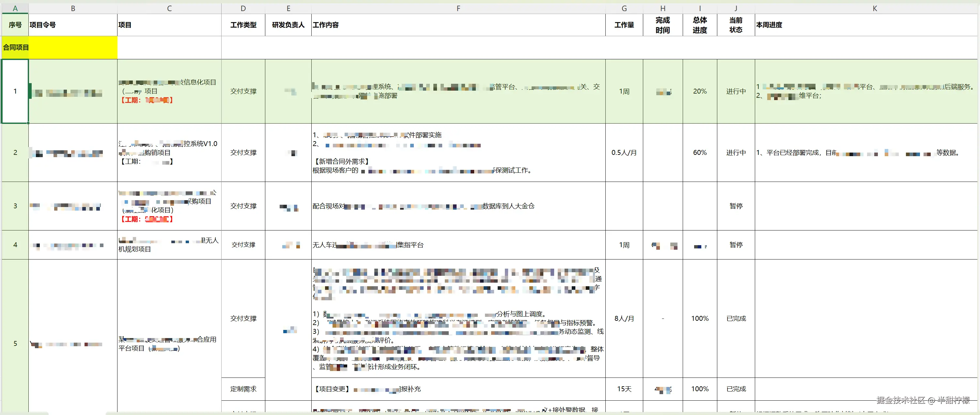Select column F header
980x415 pixels.
click(459, 8)
